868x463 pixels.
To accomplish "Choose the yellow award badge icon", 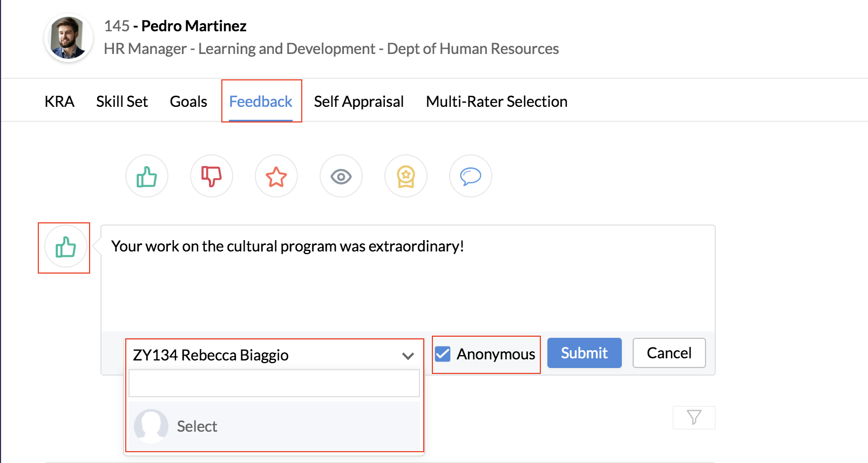I will tap(406, 176).
